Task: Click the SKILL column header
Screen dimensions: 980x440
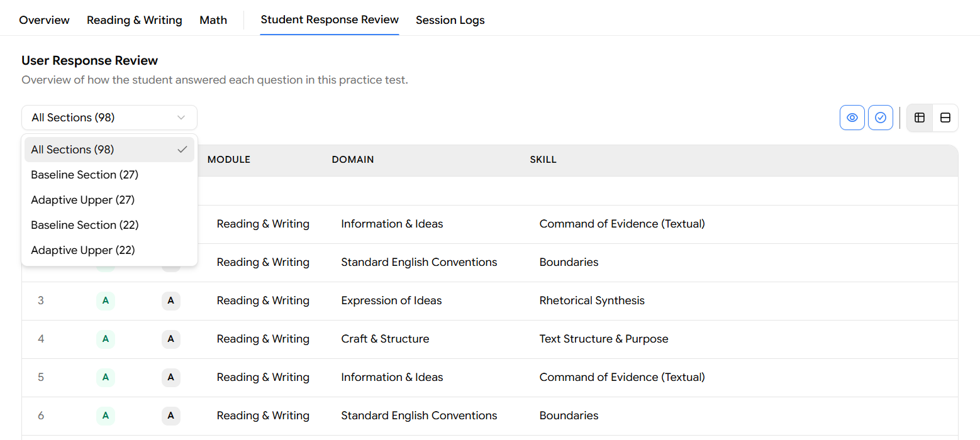Action: pos(543,160)
